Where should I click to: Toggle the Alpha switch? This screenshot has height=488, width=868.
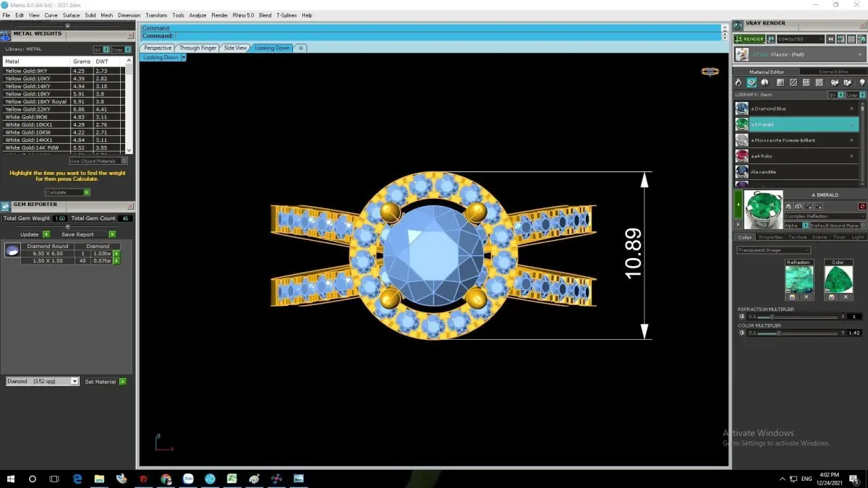pyautogui.click(x=796, y=226)
